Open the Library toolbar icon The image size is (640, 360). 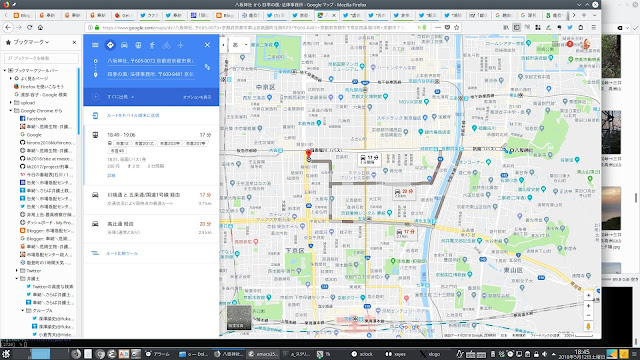tap(506, 27)
